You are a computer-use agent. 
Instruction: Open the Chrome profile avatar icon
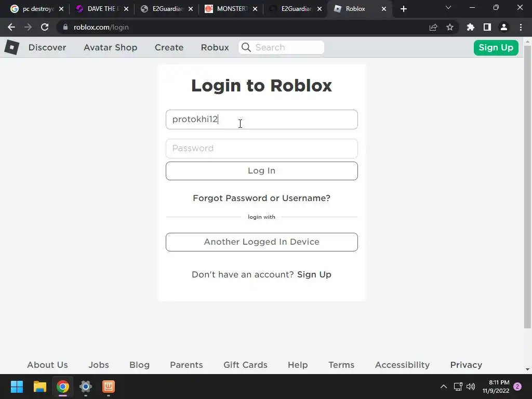(x=504, y=27)
